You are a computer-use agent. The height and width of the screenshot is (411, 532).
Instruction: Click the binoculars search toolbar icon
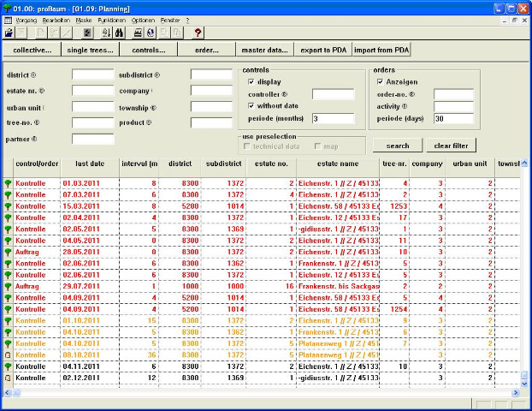[x=120, y=33]
